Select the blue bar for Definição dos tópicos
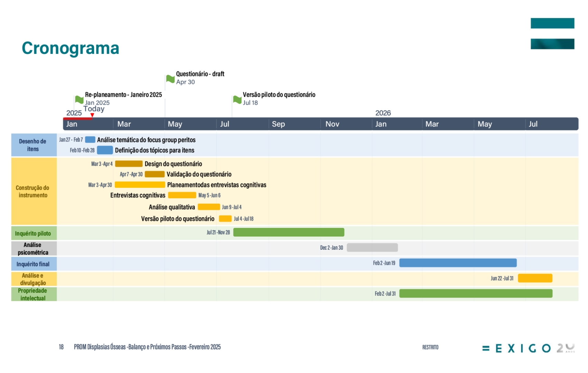 (105, 150)
